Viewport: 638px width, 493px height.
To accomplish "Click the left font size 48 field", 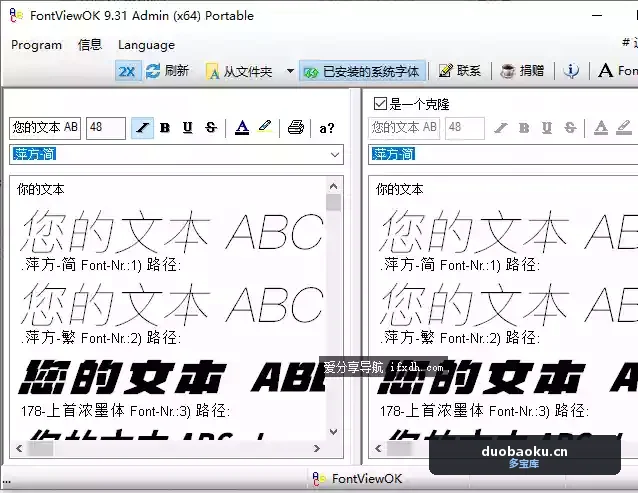I will [x=106, y=128].
